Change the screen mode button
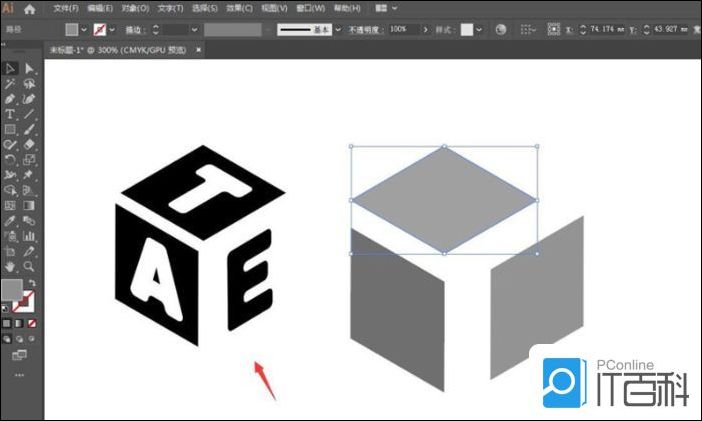Viewport: 702px width, 421px height. [19, 356]
